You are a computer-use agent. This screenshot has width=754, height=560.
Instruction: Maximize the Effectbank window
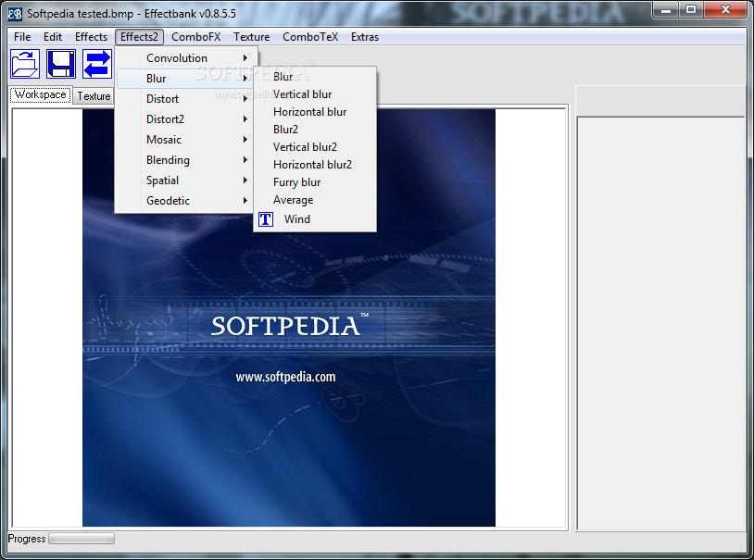click(x=691, y=9)
